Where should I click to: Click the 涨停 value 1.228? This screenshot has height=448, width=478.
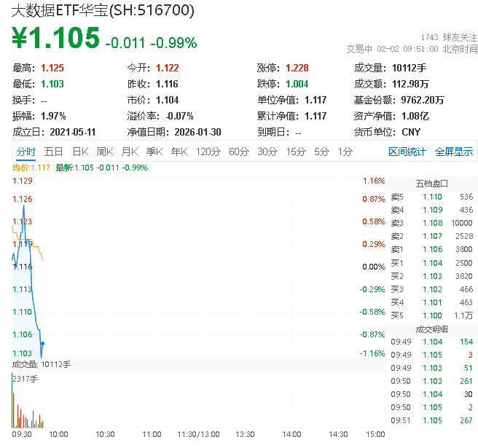pyautogui.click(x=297, y=68)
